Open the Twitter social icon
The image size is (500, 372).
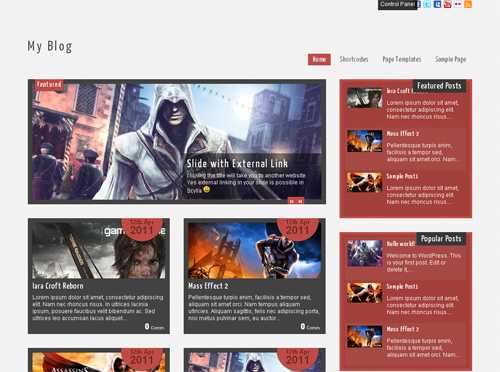click(x=427, y=4)
